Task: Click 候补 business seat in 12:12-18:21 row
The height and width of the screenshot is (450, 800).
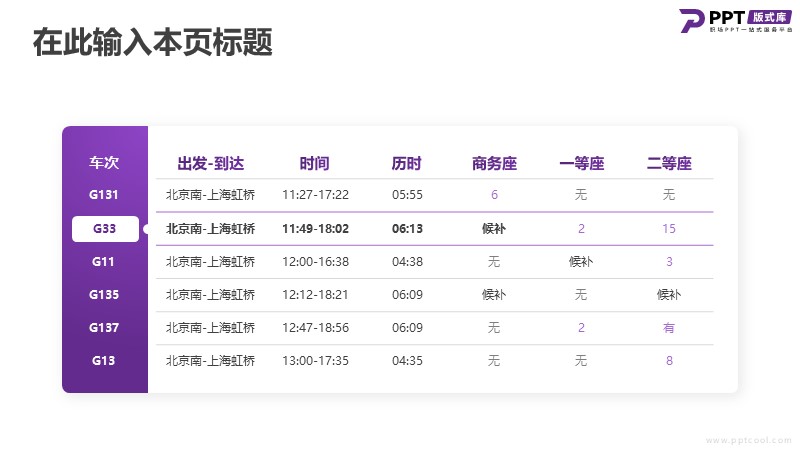Action: (494, 295)
